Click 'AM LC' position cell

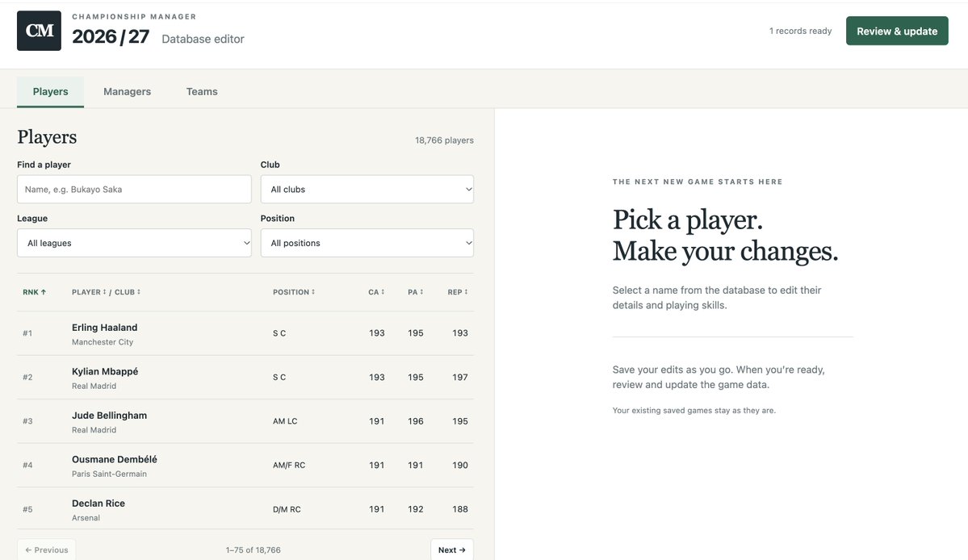pos(285,421)
